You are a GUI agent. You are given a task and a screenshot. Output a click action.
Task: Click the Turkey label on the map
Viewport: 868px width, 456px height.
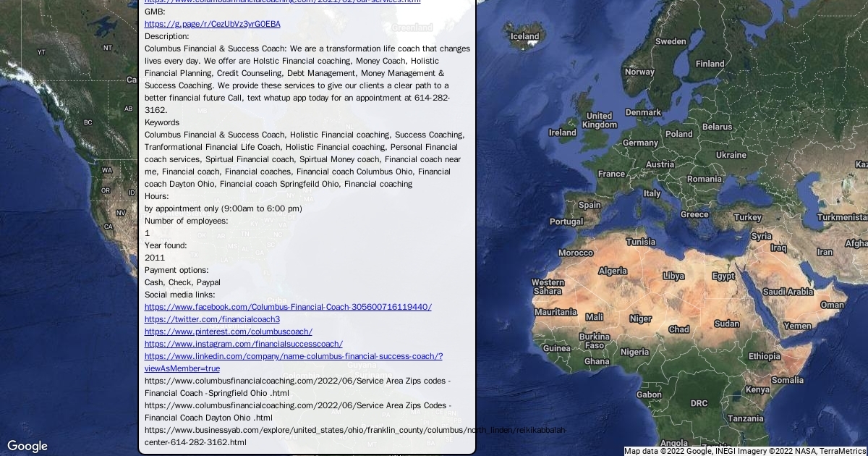(x=747, y=217)
